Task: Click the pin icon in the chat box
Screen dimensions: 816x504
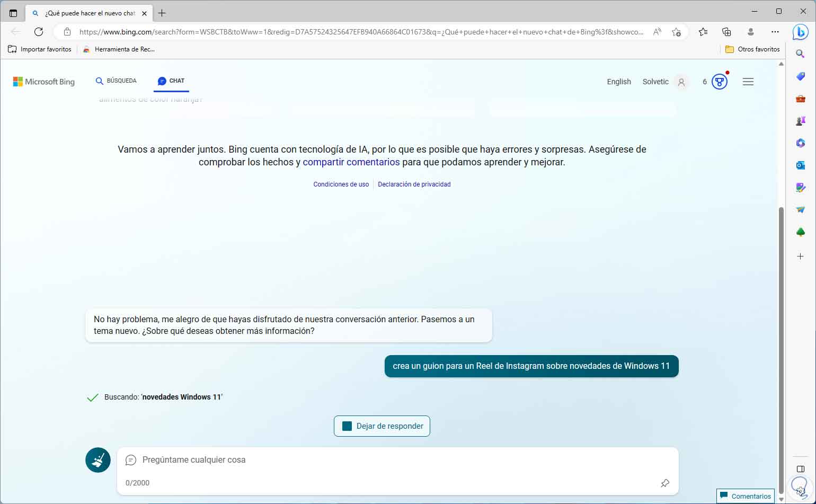Action: coord(665,483)
